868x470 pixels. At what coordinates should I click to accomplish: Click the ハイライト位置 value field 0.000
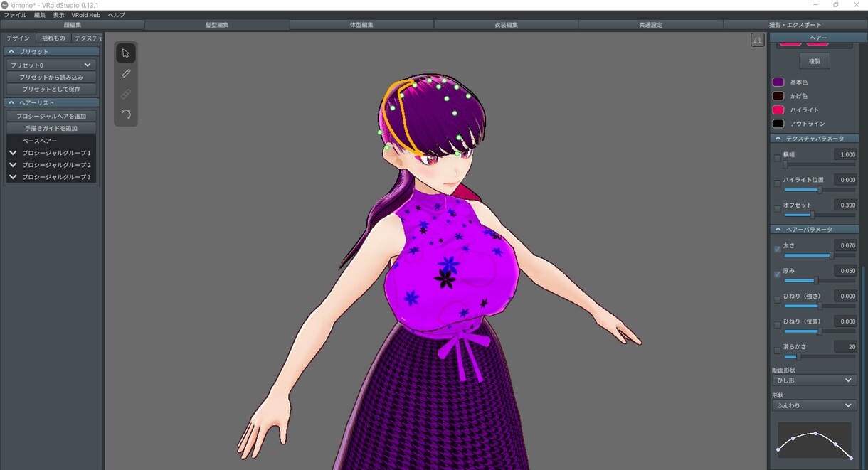[x=845, y=180]
